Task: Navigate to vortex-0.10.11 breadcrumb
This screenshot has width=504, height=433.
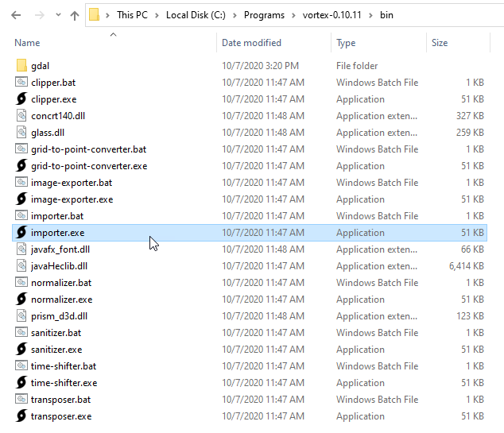Action: pos(331,15)
